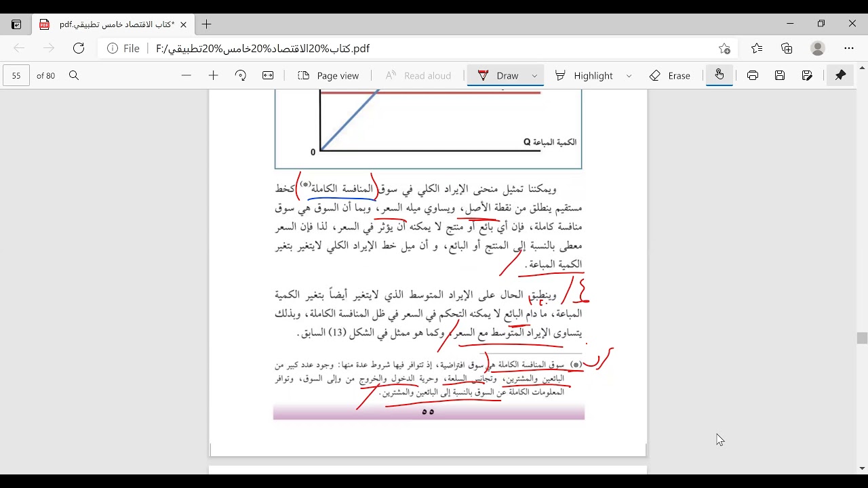868x488 pixels.
Task: Unpin the PDF toolbar
Action: (841, 75)
